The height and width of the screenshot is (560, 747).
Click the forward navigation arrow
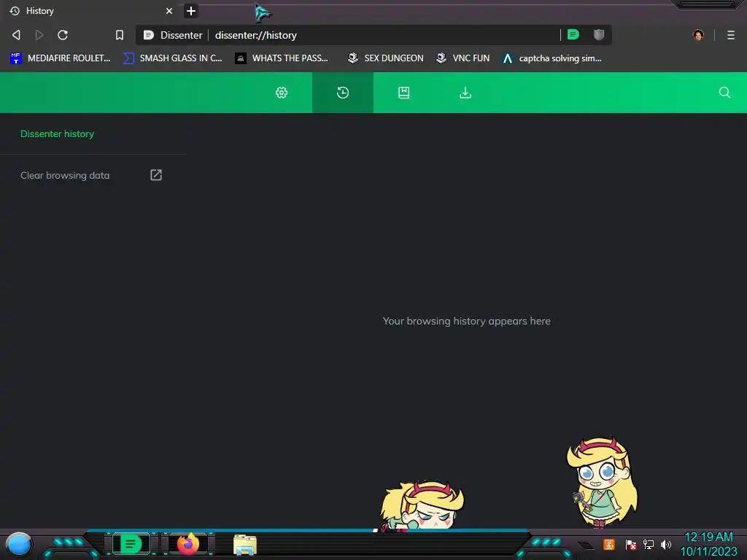pyautogui.click(x=39, y=35)
